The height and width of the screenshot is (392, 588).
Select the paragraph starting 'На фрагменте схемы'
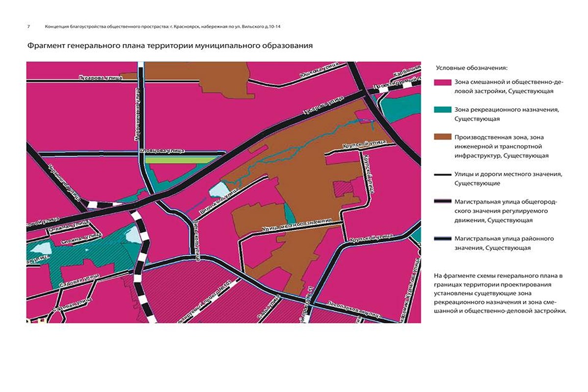[500, 293]
